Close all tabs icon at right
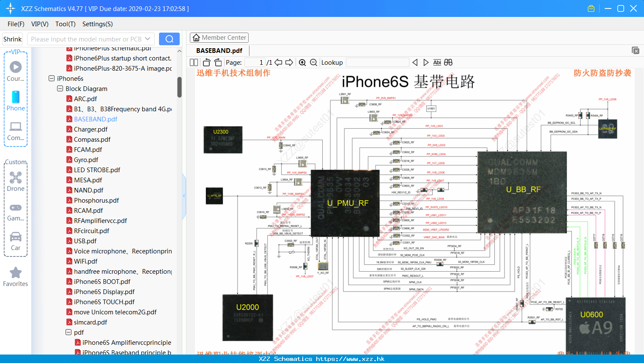Viewport: 644px width, 363px height. pos(636,50)
